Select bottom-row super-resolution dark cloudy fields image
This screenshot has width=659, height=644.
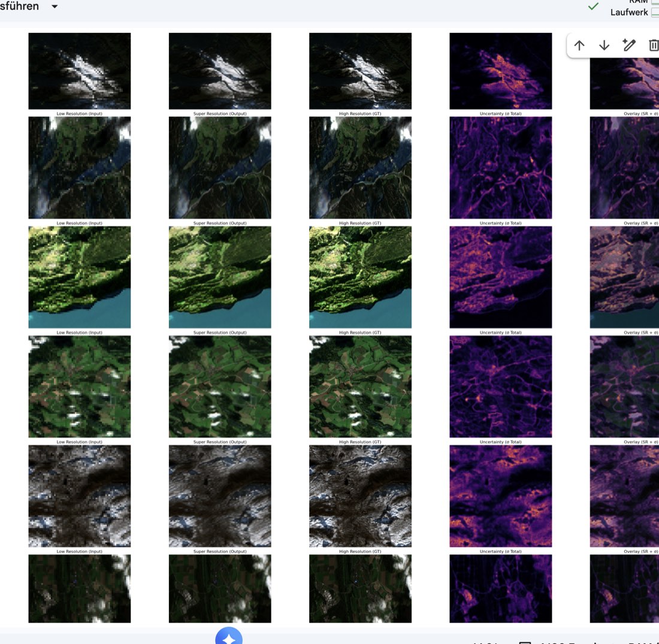220,588
